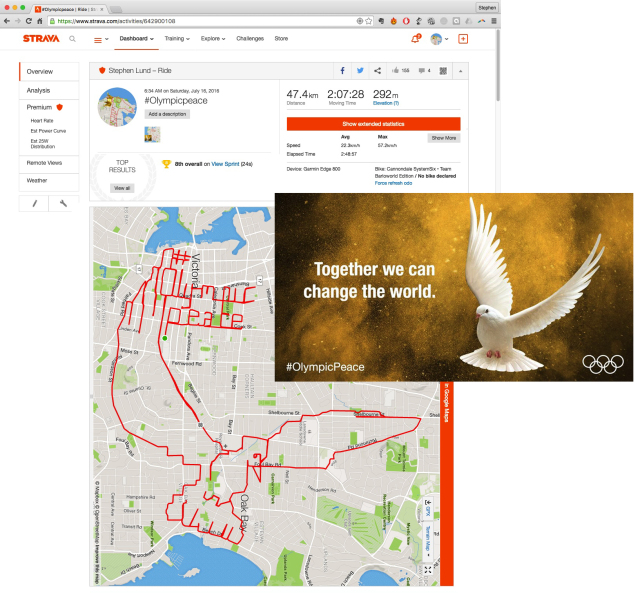Click View all top results button
This screenshot has width=640, height=593.
(122, 188)
